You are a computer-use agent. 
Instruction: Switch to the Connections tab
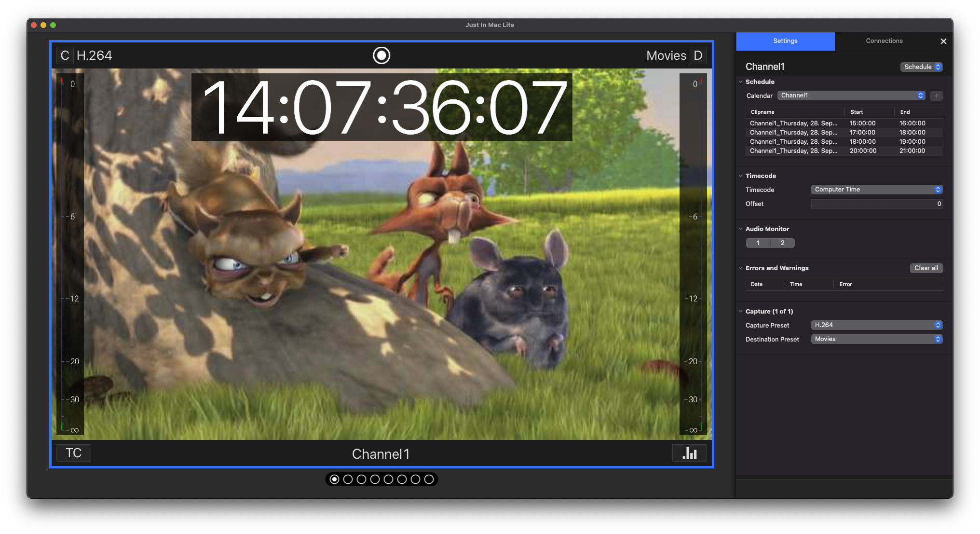884,41
